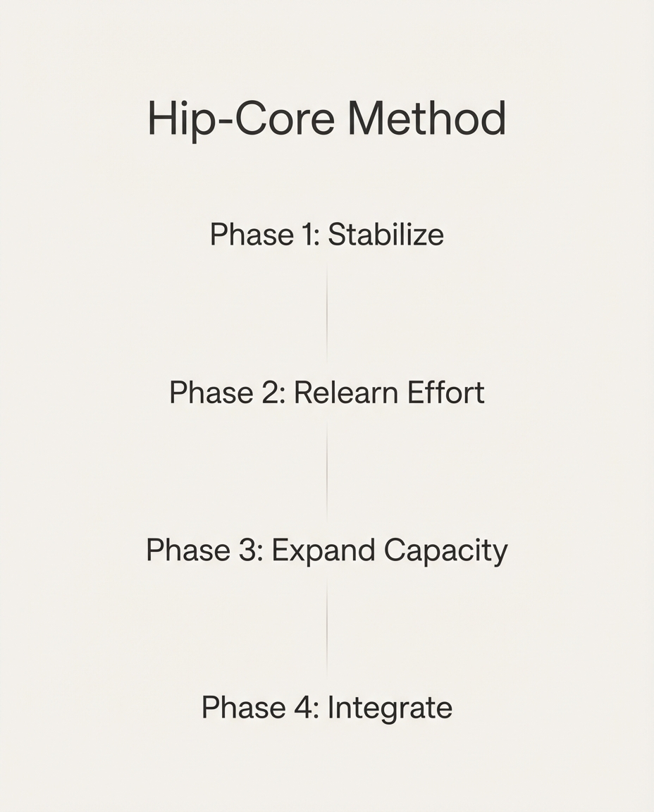Select the Phase 3: Expand Capacity step
Screen dimensions: 654x812
pos(326,550)
